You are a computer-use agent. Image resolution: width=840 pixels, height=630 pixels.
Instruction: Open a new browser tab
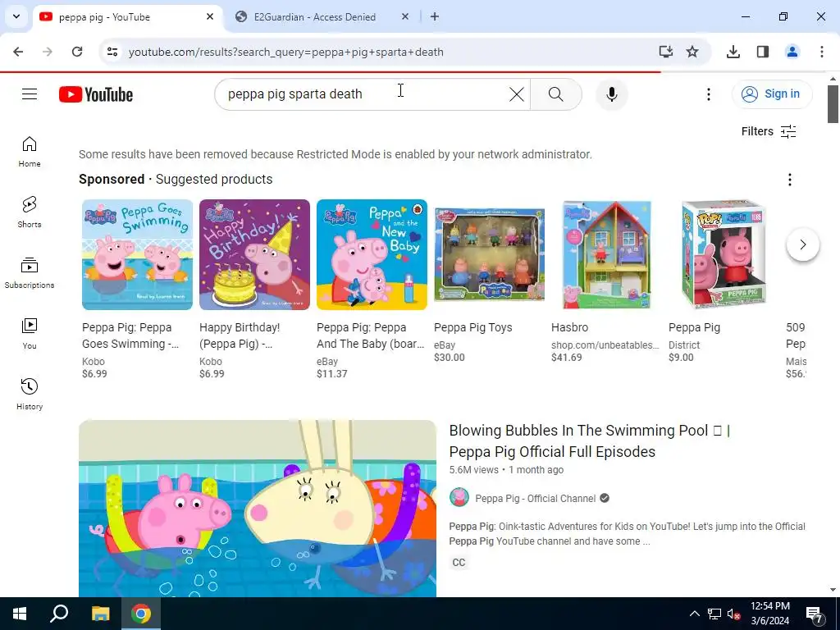(435, 17)
